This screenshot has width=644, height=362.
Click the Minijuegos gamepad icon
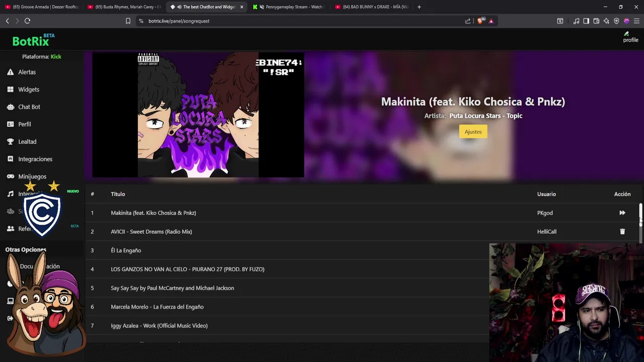tap(10, 176)
